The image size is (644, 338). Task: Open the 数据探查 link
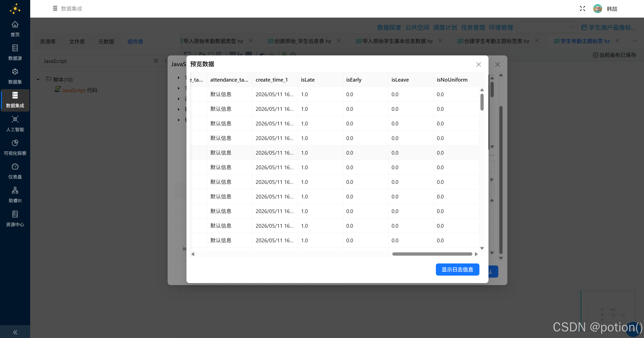tap(389, 27)
